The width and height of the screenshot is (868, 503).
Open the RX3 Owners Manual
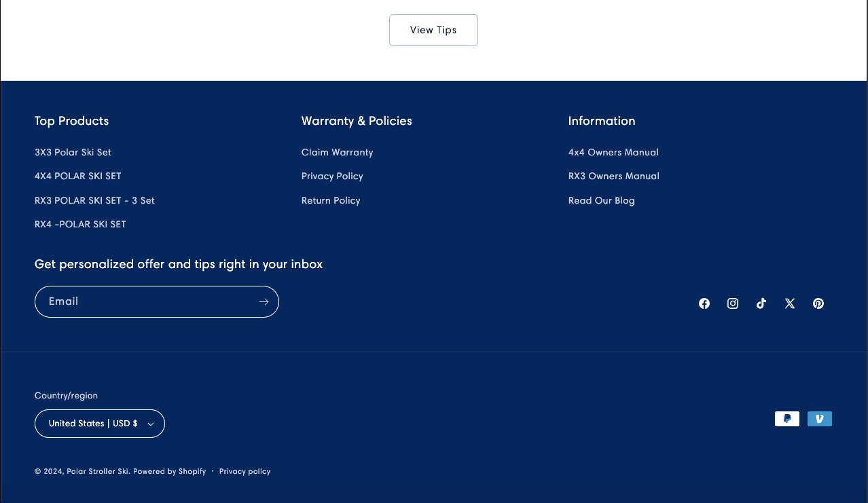[x=614, y=176]
